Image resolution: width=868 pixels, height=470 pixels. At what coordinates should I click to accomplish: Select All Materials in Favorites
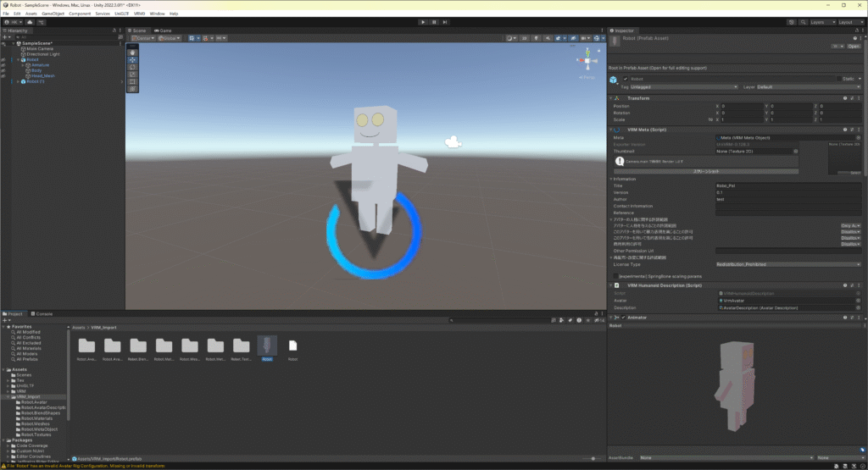click(28, 348)
